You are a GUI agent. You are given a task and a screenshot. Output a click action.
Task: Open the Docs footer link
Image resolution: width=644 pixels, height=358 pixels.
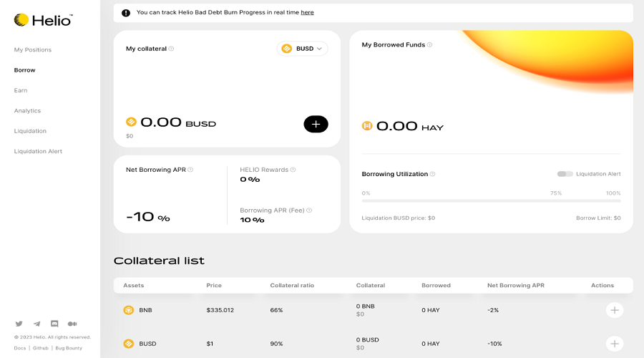pyautogui.click(x=20, y=348)
